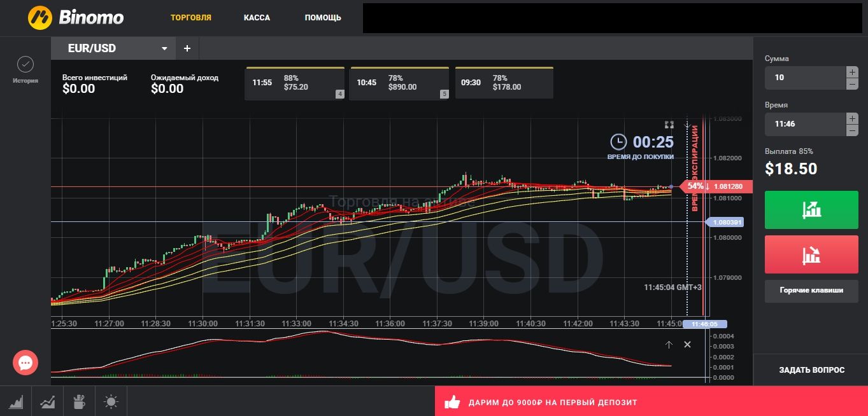Select the 10:45 78% $890.00 card
868x416 pixels.
pos(400,83)
